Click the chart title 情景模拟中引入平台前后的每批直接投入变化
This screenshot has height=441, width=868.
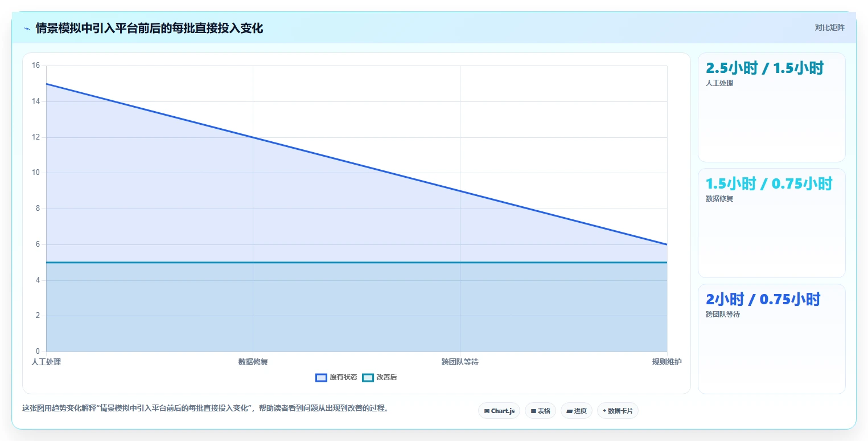149,28
